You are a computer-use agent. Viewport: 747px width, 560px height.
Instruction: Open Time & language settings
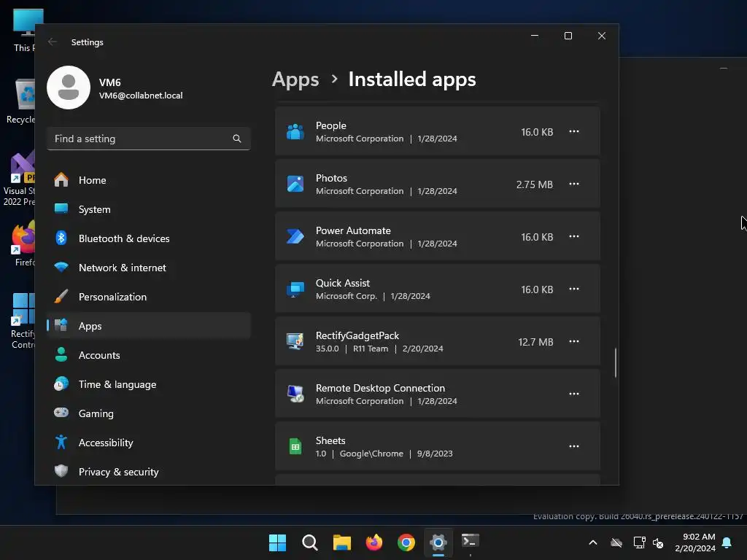point(149,384)
